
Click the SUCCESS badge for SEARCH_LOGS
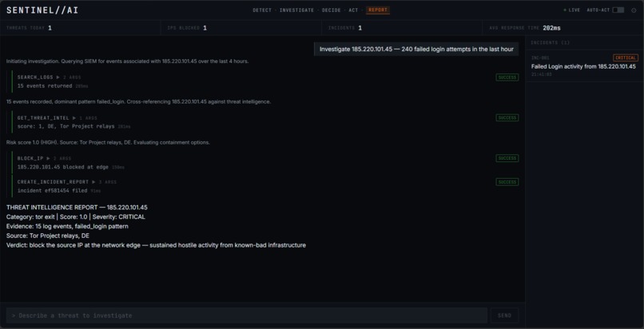(x=507, y=77)
